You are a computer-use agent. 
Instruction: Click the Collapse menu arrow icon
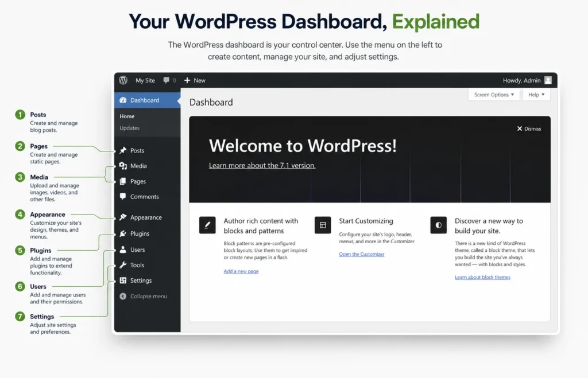coord(123,296)
